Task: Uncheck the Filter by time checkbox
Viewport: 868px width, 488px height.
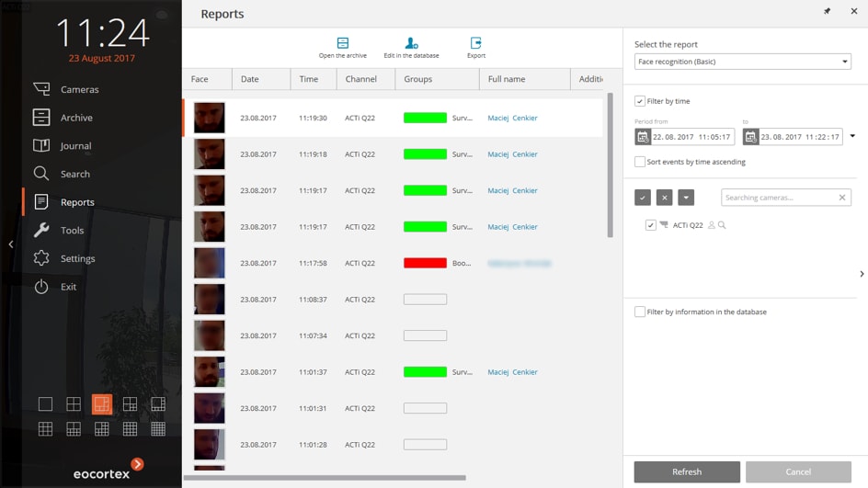Action: [x=640, y=101]
